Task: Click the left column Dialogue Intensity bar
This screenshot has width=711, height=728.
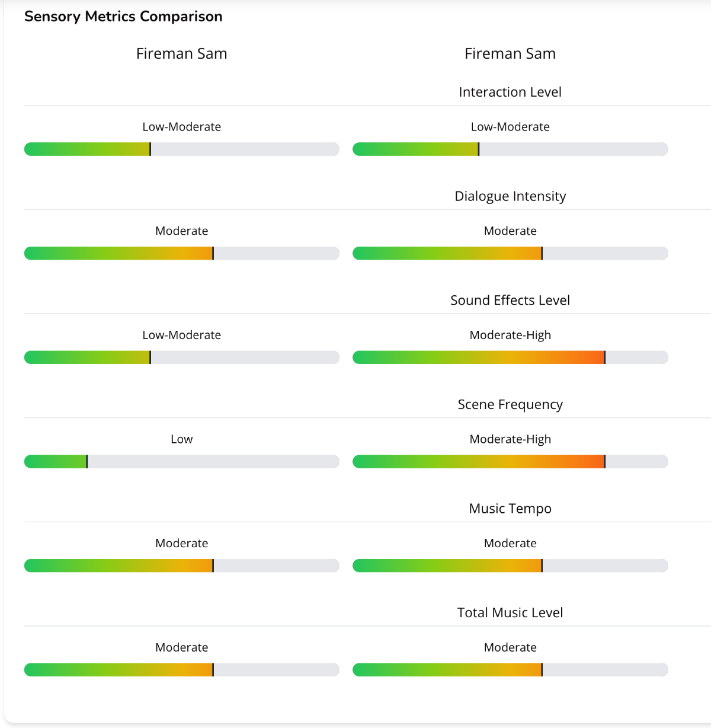Action: (181, 254)
